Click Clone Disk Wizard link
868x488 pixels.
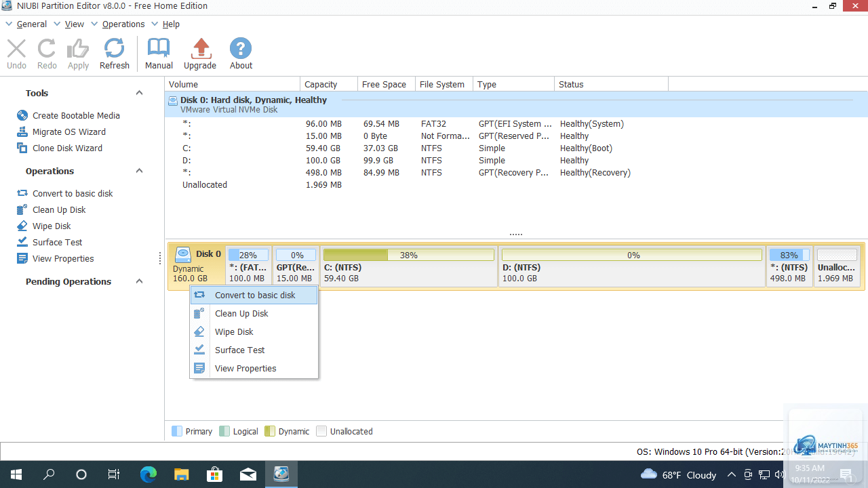tap(67, 148)
